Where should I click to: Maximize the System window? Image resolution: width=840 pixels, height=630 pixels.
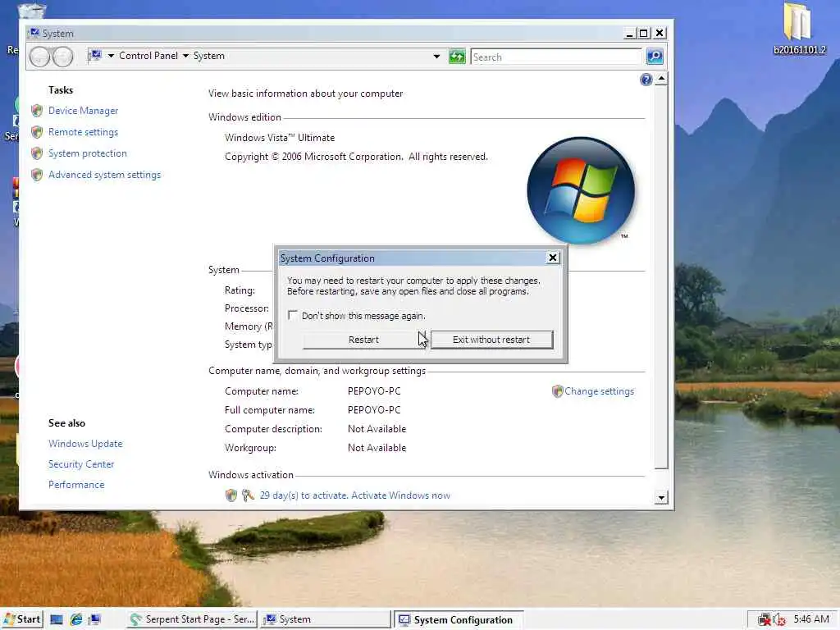tap(644, 33)
